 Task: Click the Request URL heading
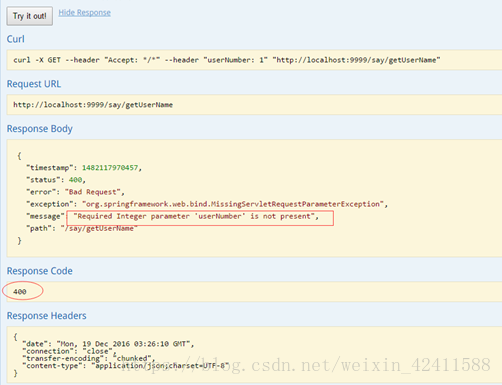click(x=34, y=84)
